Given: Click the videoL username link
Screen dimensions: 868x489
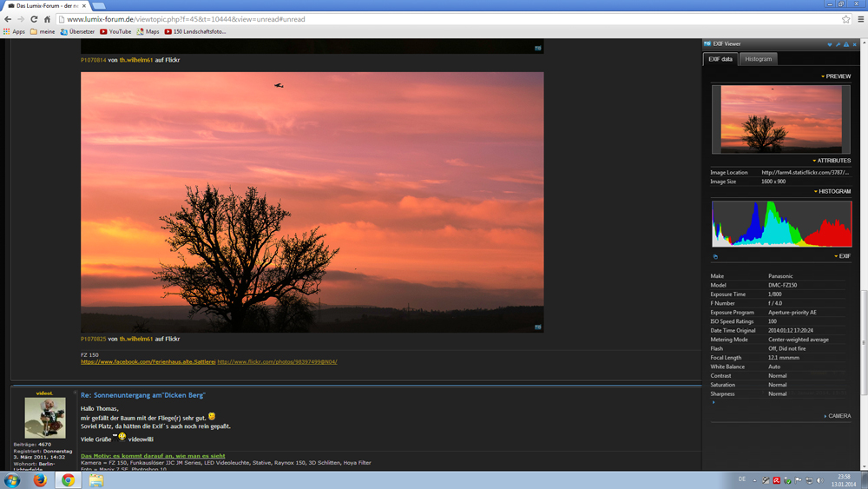Looking at the screenshot, I should click(x=44, y=393).
